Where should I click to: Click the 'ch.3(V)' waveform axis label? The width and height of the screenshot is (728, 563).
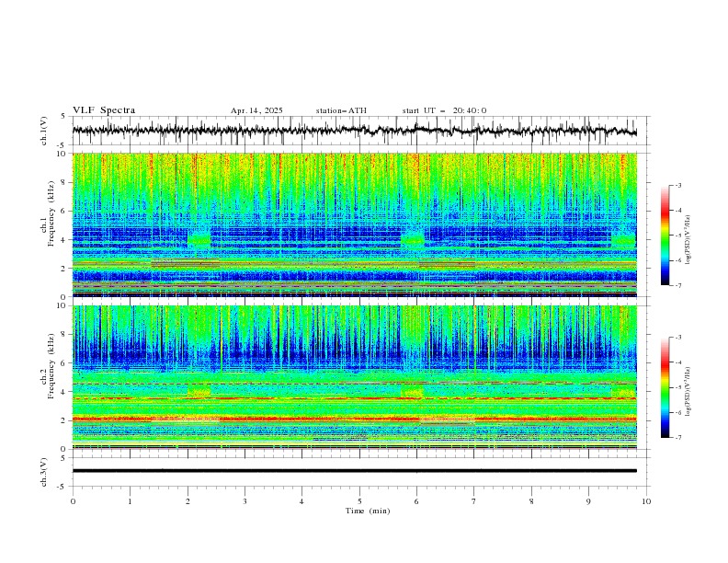click(44, 472)
